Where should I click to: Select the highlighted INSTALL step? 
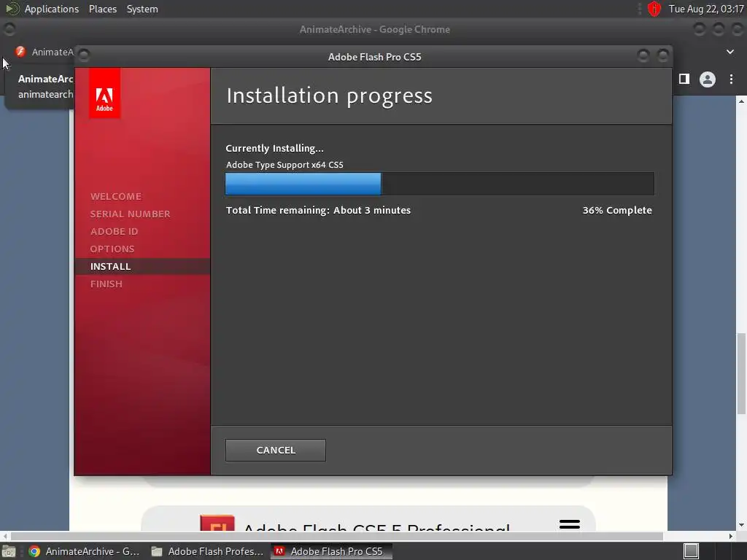(142, 266)
